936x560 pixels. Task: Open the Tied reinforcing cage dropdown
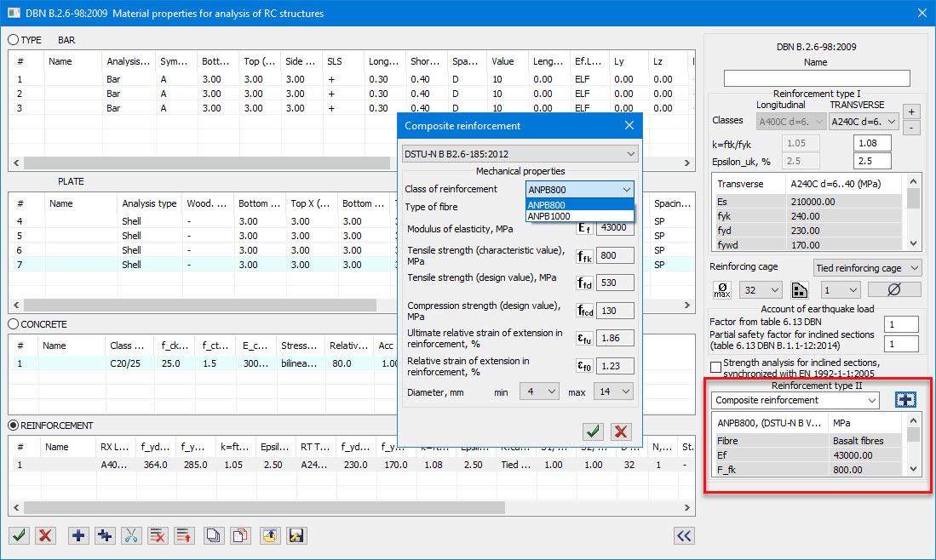[x=868, y=268]
